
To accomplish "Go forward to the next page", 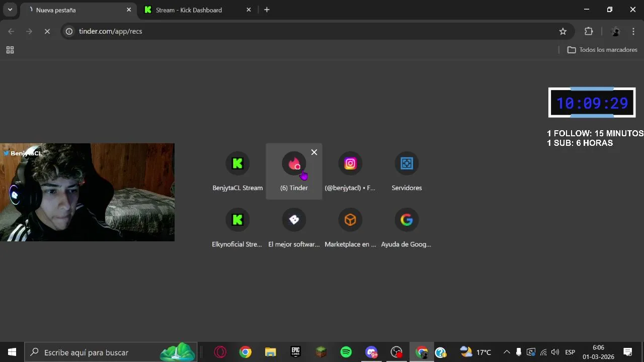I will click(29, 31).
